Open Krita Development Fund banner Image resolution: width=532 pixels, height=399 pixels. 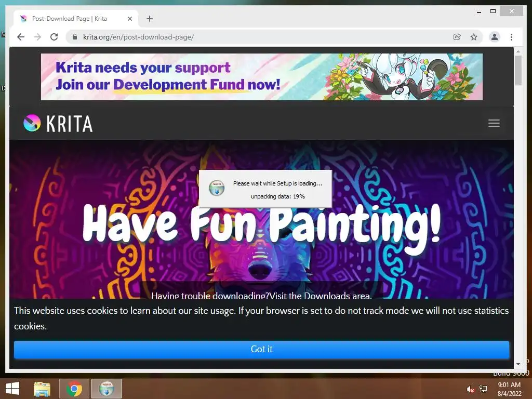coord(262,77)
